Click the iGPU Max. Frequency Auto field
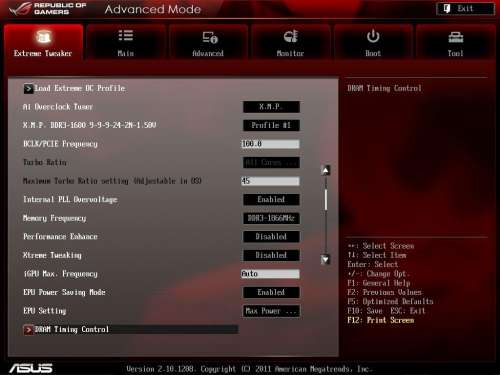The width and height of the screenshot is (500, 375). pyautogui.click(x=270, y=274)
